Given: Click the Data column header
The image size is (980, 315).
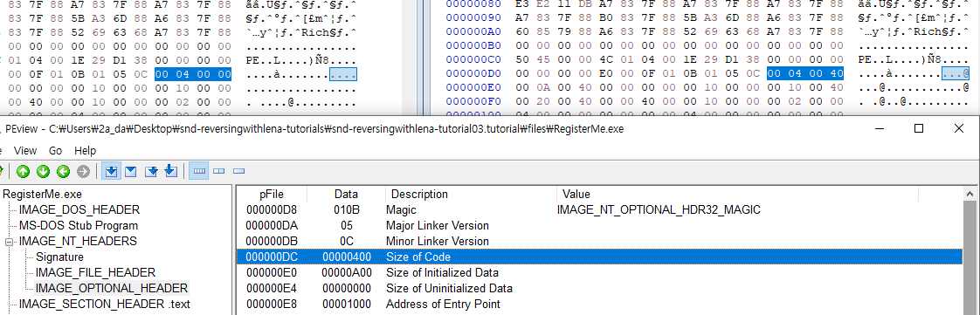Looking at the screenshot, I should click(346, 195).
